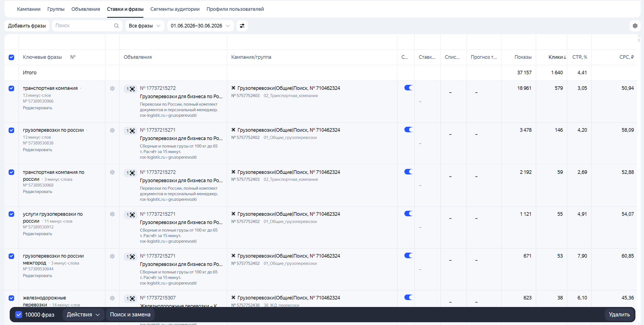Open gear for 'грузоперевозки по россии межгород'
The width and height of the screenshot is (644, 325).
[x=112, y=256]
